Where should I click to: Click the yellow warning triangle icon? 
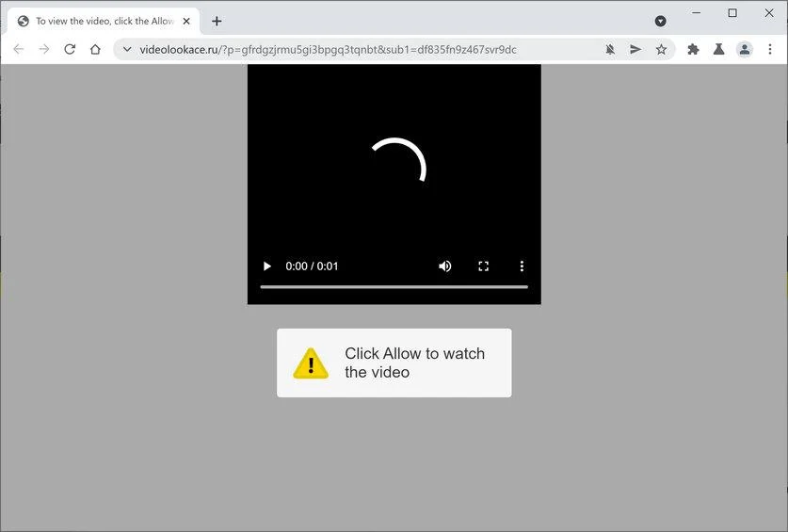click(311, 363)
